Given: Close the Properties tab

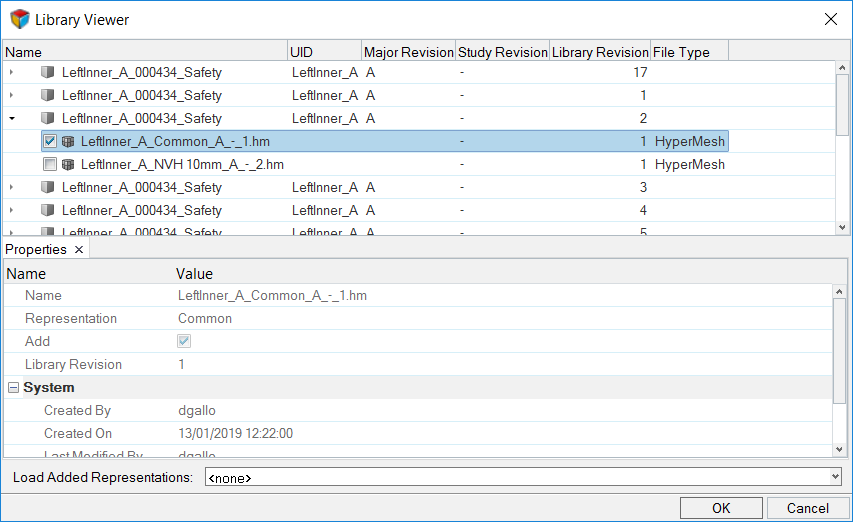Looking at the screenshot, I should 79,249.
